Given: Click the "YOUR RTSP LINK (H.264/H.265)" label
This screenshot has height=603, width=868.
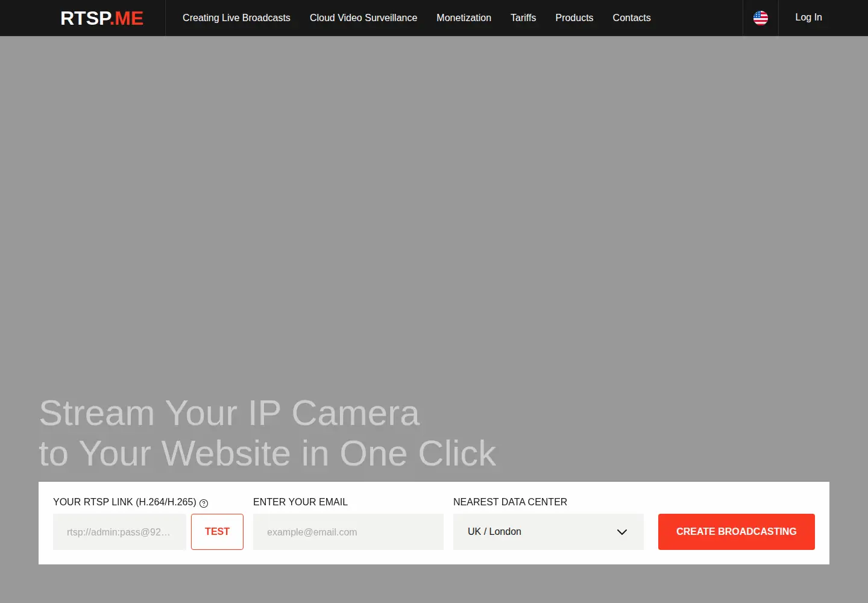Looking at the screenshot, I should coord(125,502).
